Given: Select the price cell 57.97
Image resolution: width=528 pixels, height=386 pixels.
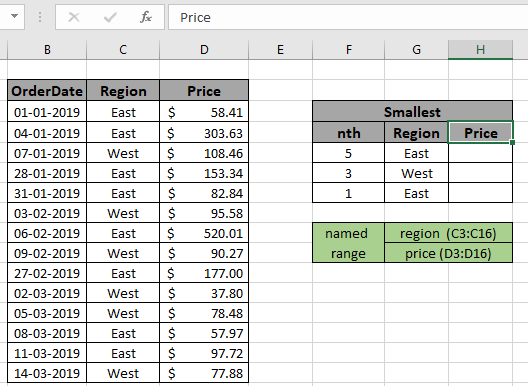Looking at the screenshot, I should 204,333.
